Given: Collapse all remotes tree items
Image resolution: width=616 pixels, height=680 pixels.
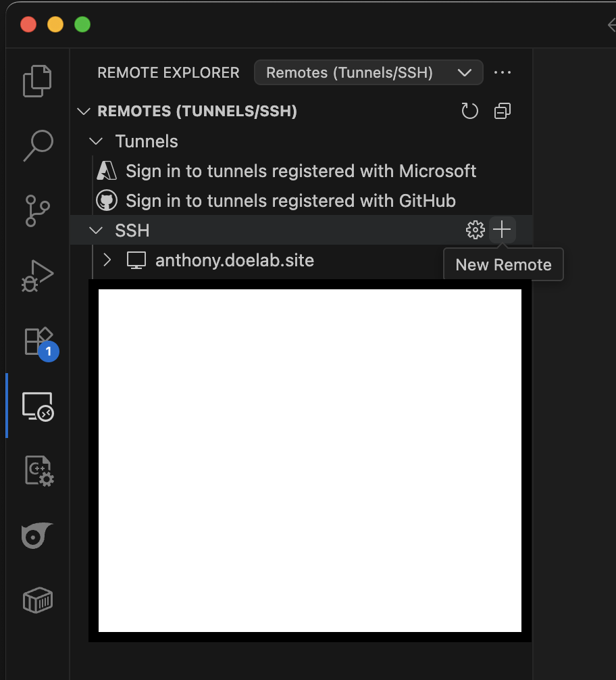Looking at the screenshot, I should tap(503, 111).
